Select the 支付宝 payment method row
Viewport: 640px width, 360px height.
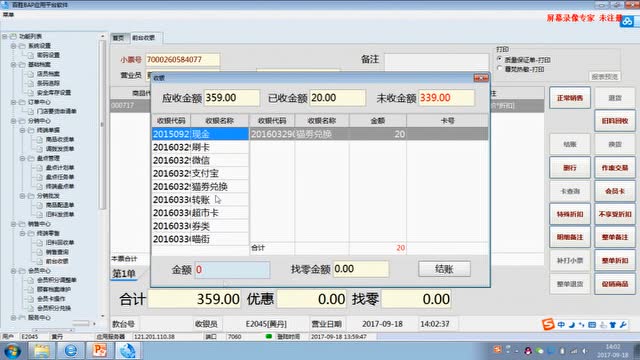pyautogui.click(x=200, y=173)
